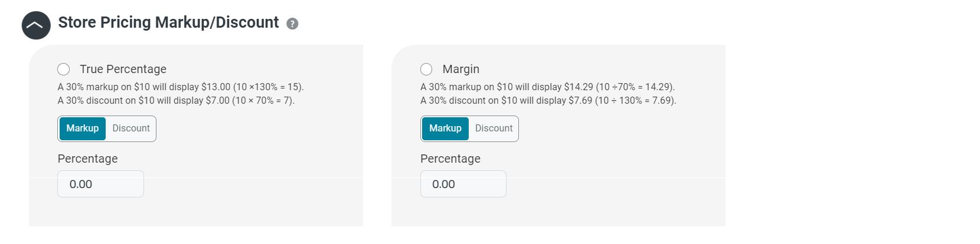Image resolution: width=980 pixels, height=244 pixels.
Task: Click the Margin 30% discount example text
Action: pos(548,100)
